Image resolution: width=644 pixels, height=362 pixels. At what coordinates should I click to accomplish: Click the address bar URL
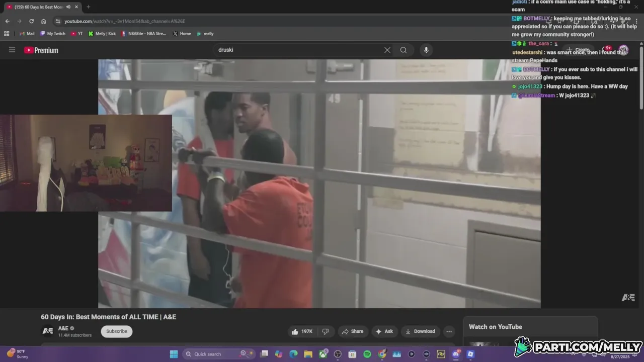point(125,21)
